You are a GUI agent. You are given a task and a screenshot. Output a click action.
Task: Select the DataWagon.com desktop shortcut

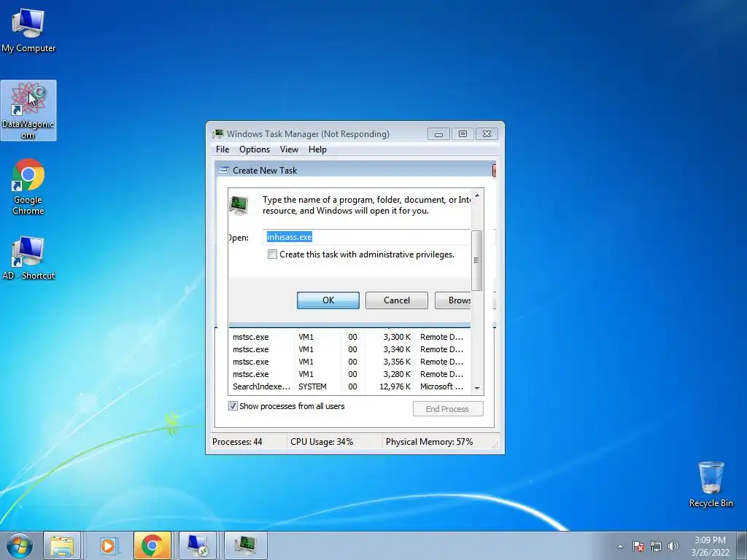click(28, 111)
